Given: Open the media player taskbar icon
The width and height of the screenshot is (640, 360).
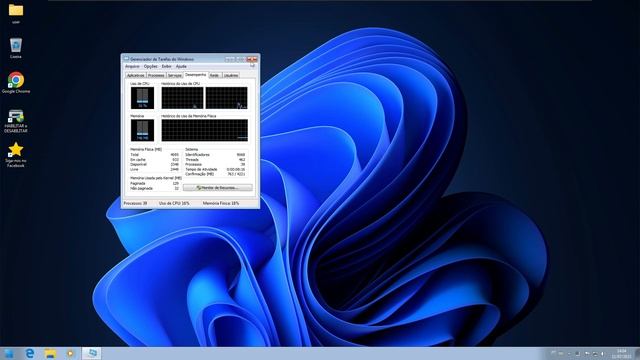Looking at the screenshot, I should click(70, 353).
